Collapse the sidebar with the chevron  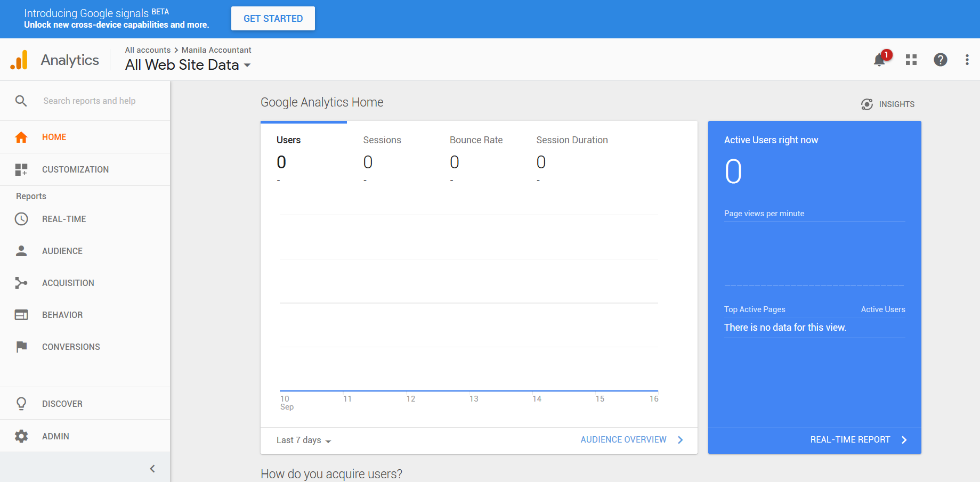point(152,468)
